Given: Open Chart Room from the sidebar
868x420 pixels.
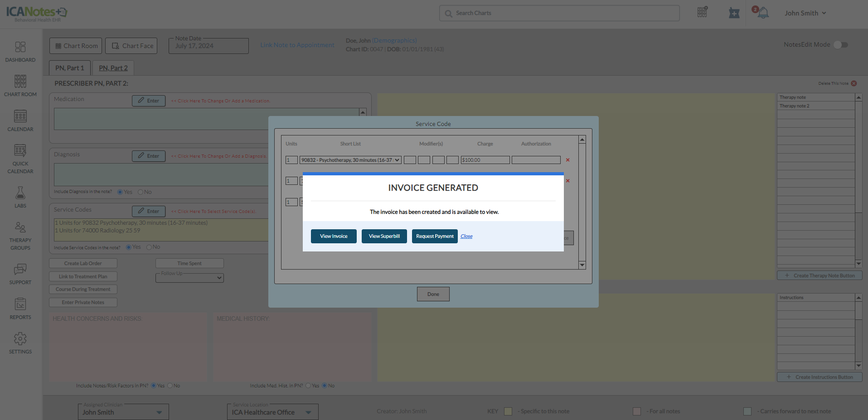Looking at the screenshot, I should [x=20, y=86].
